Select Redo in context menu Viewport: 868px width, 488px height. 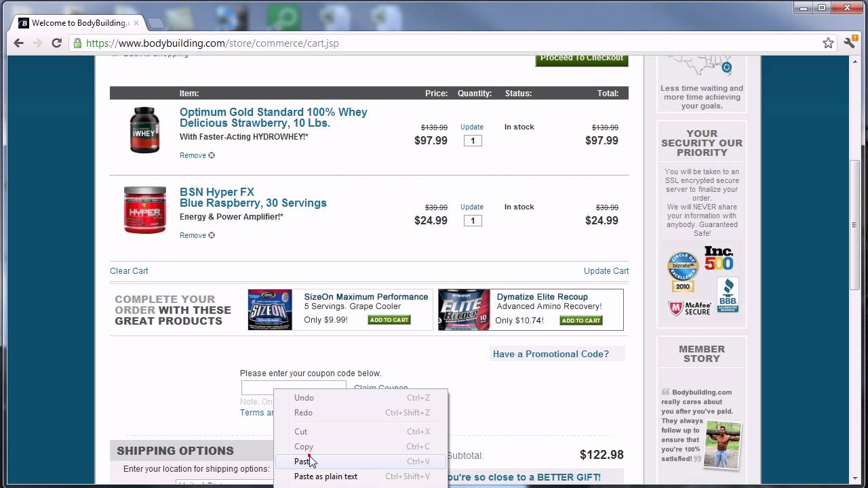click(361, 413)
